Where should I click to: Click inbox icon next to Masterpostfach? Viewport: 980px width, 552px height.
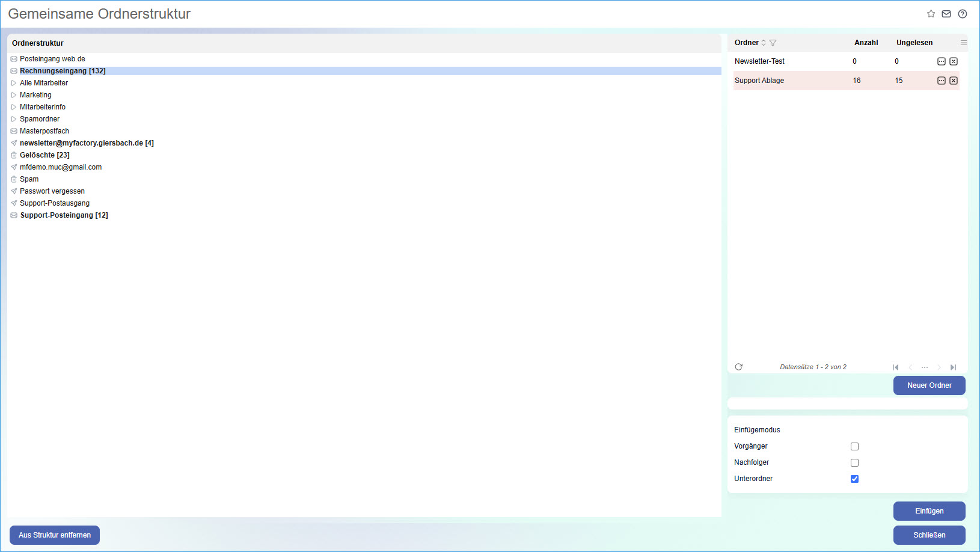(14, 131)
